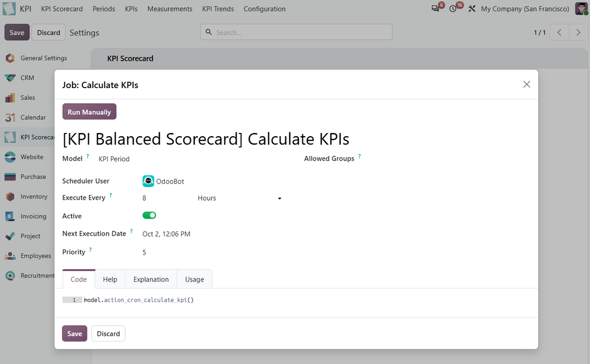Image resolution: width=590 pixels, height=364 pixels.
Task: Open the activities clock icon
Action: [453, 9]
